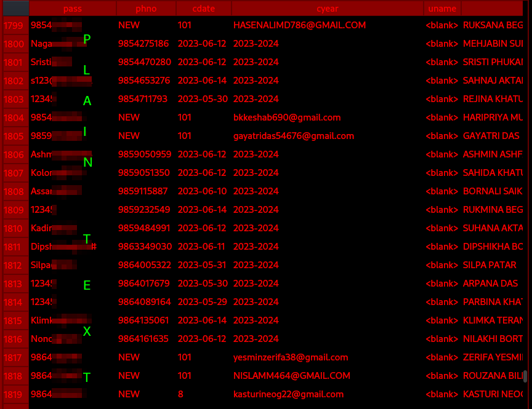Click row header 1815
This screenshot has height=409, width=532.
click(14, 320)
